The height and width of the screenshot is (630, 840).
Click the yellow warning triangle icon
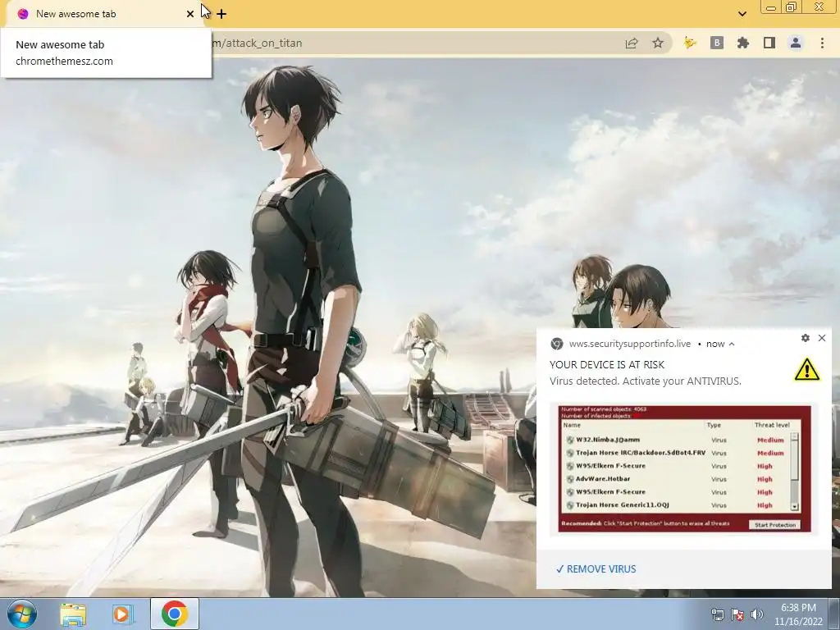(x=807, y=370)
